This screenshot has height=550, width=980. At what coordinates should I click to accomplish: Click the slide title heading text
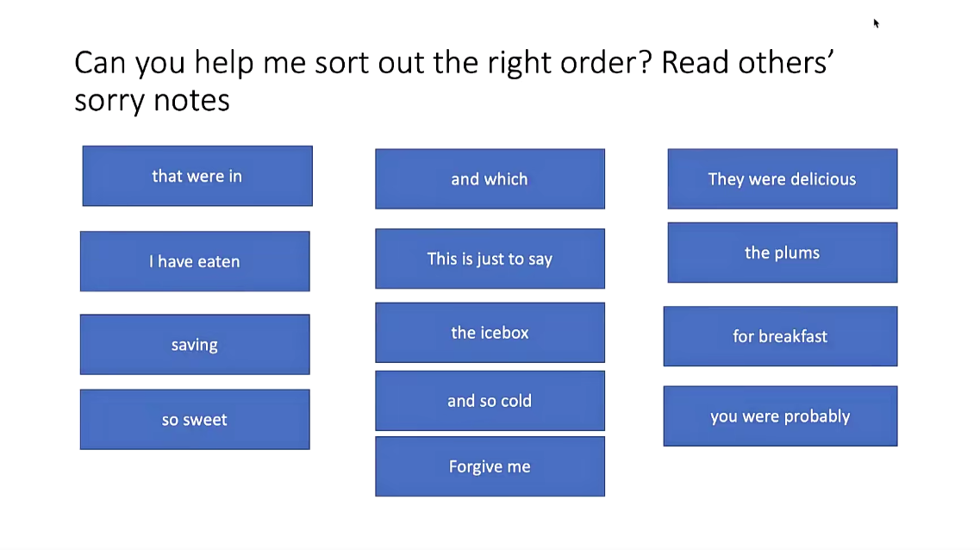coord(454,81)
